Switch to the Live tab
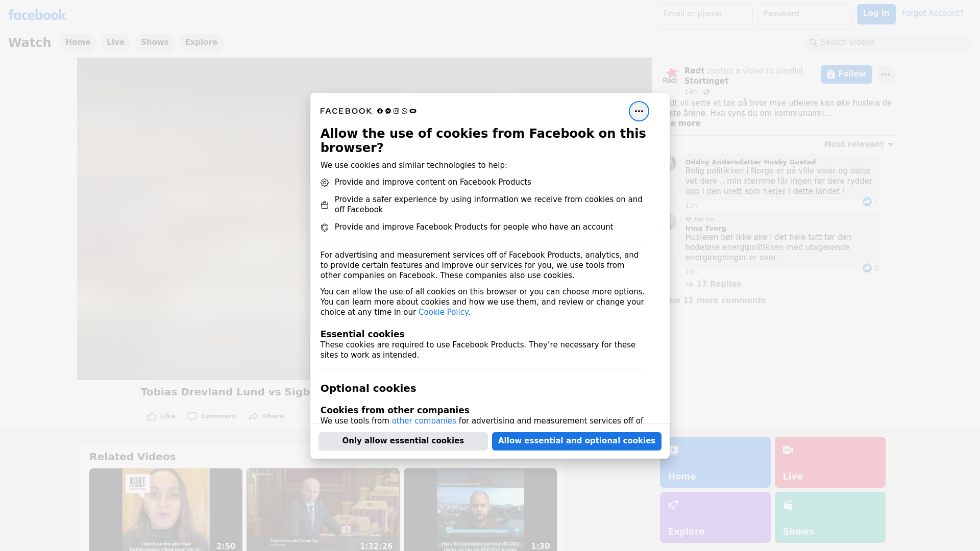The image size is (980, 551). pyautogui.click(x=115, y=43)
